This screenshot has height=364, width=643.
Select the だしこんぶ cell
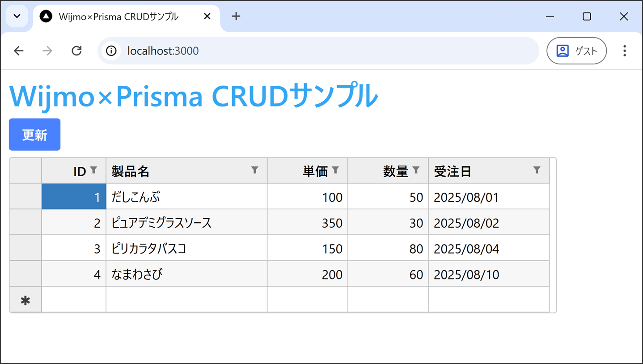pyautogui.click(x=186, y=196)
